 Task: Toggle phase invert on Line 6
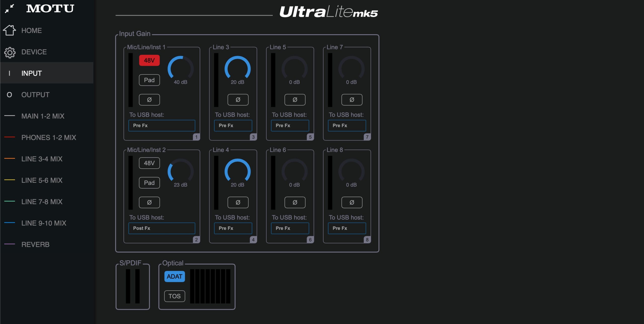[x=295, y=202]
